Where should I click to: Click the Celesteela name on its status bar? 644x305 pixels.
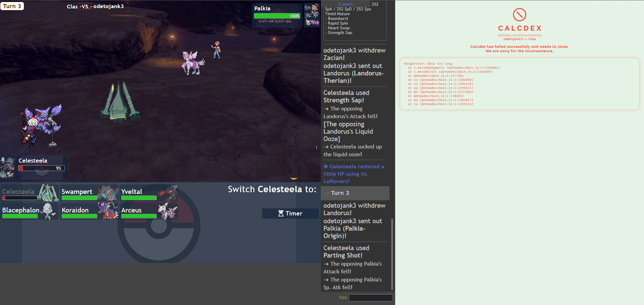coord(33,161)
